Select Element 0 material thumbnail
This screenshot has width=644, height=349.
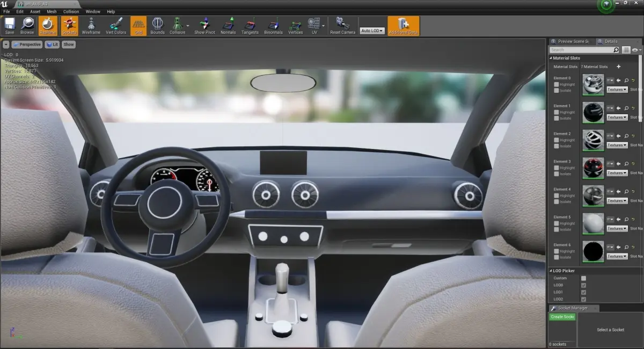593,85
